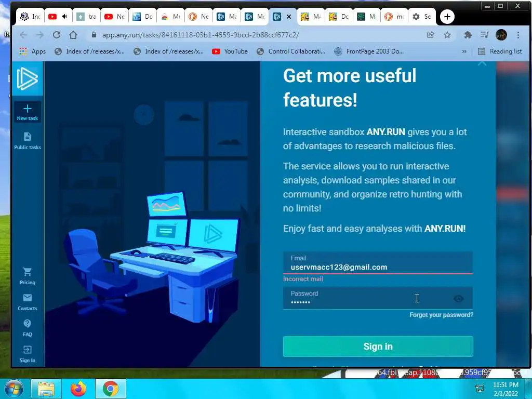The width and height of the screenshot is (532, 399).
Task: Open media control icon in toolbar
Action: [x=485, y=35]
